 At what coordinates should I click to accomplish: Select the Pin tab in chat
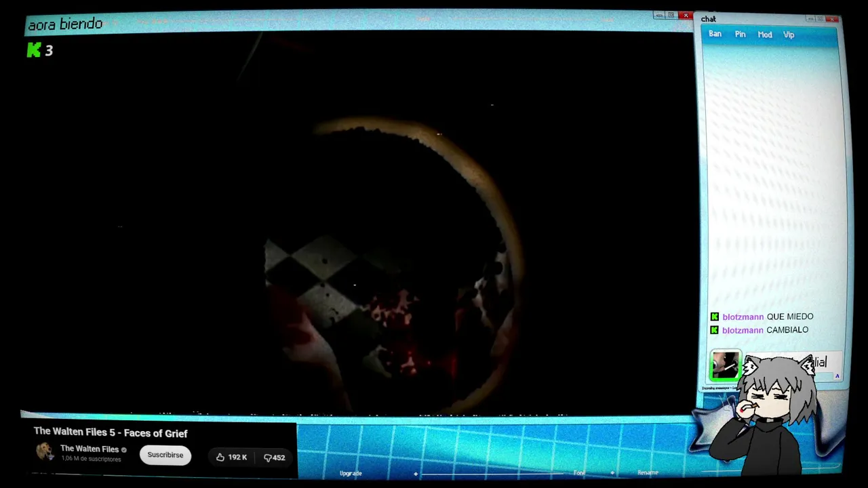pos(740,35)
